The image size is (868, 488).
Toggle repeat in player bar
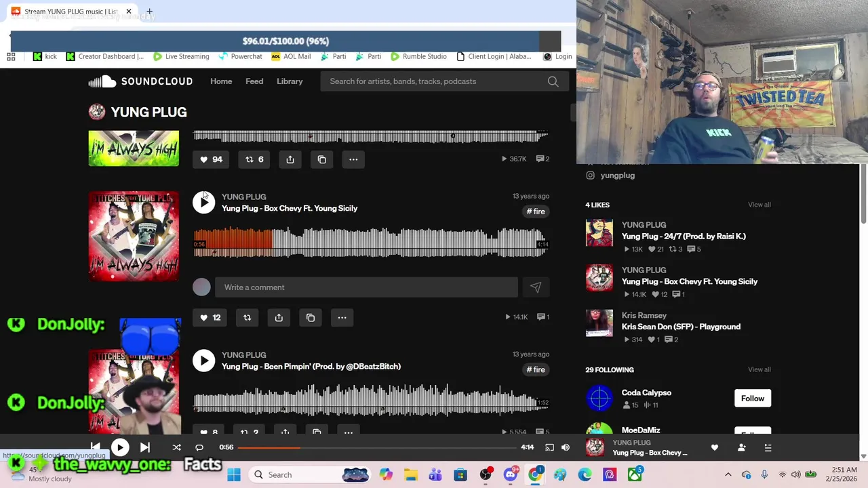(199, 447)
